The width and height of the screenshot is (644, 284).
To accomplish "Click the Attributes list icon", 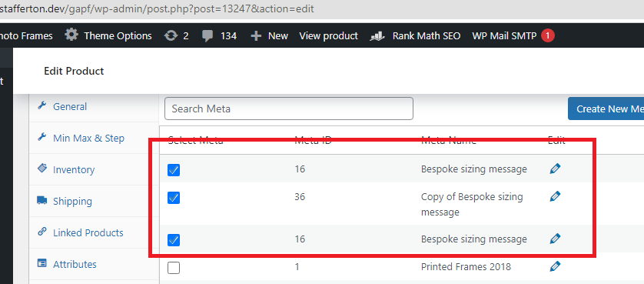I will pos(42,263).
